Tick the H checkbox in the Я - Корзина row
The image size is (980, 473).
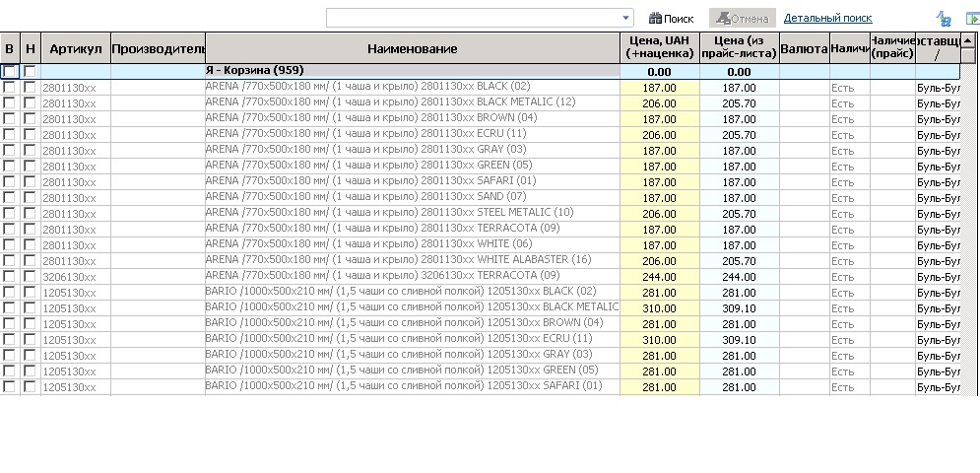[x=30, y=72]
